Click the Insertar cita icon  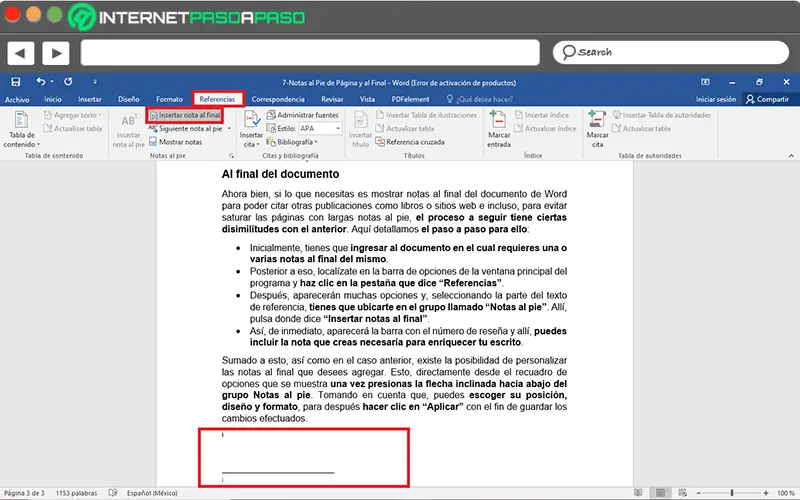(251, 129)
